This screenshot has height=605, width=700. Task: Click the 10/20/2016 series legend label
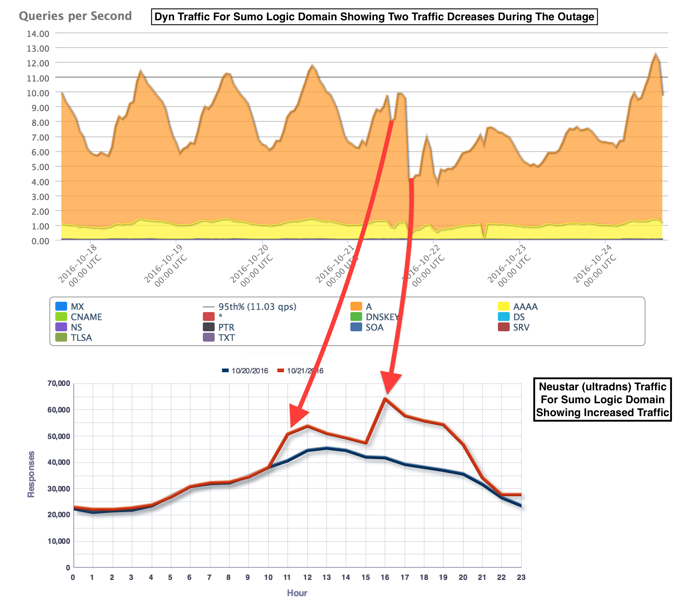click(x=250, y=371)
